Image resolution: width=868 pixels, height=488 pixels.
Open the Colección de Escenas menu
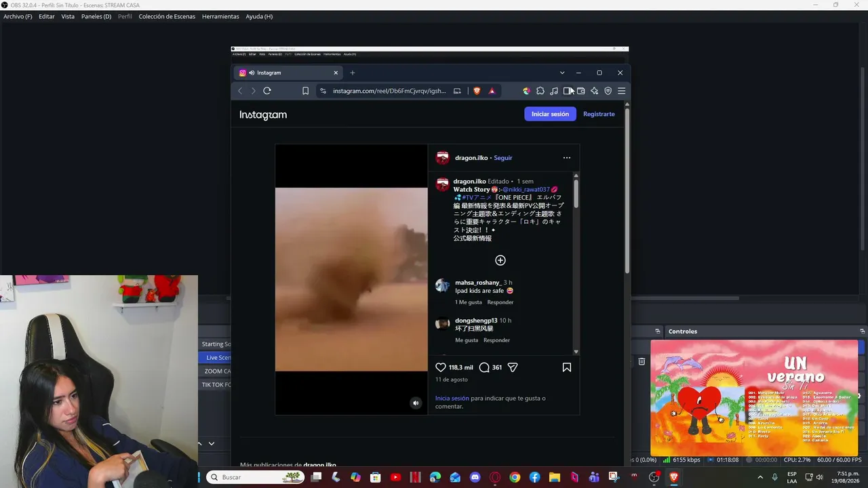167,16
